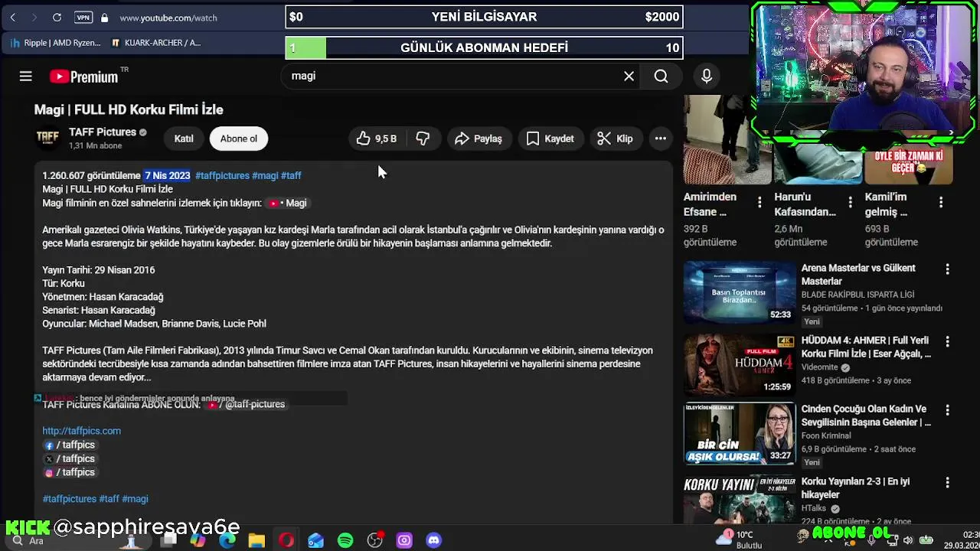Open Bir Cin Aşık Olursa thumbnail
This screenshot has width=980, height=551.
(x=739, y=434)
